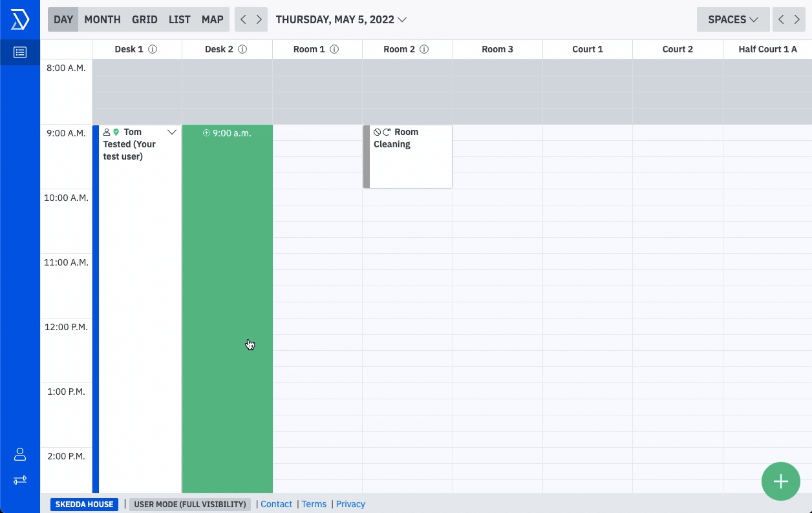
Task: Click the 11:00 A.M. time label
Action: 66,262
